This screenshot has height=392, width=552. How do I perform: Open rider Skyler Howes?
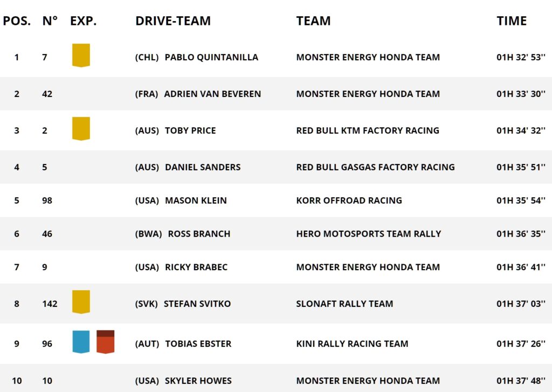pos(198,381)
